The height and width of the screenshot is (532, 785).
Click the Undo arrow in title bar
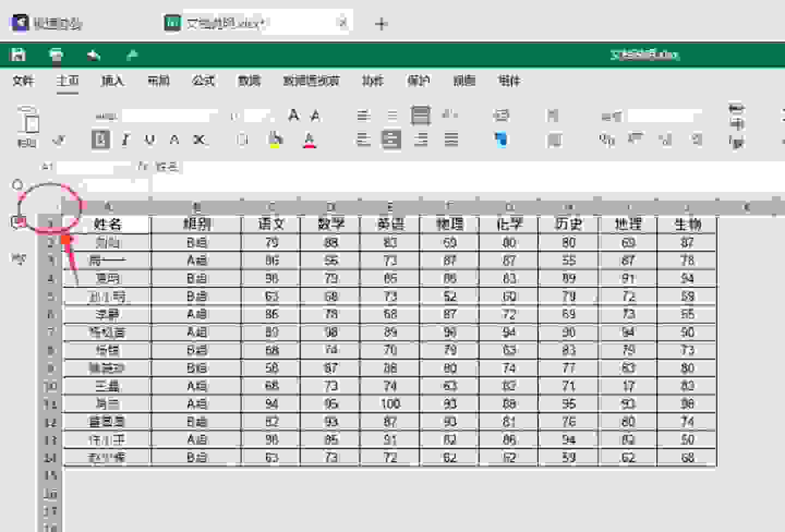click(x=94, y=55)
